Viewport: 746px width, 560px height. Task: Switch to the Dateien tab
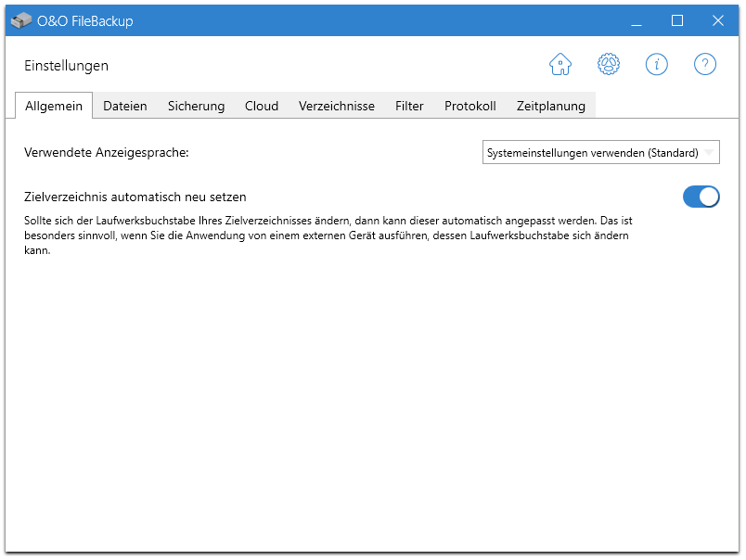(125, 106)
